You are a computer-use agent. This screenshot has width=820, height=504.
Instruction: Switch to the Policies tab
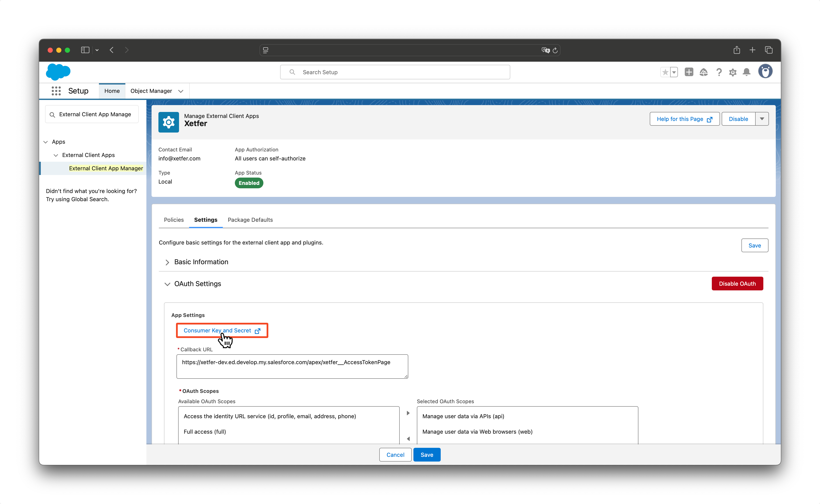(174, 220)
